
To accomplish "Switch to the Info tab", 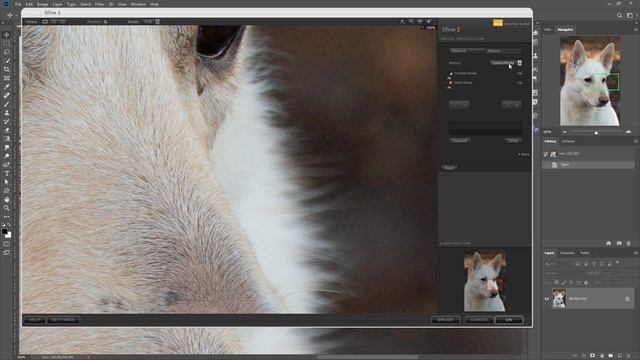I will click(548, 29).
